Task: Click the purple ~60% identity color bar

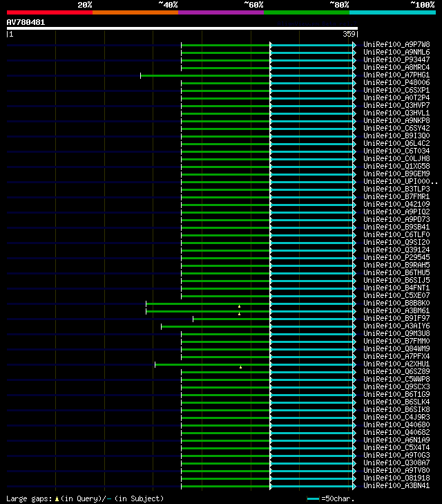Action: click(221, 12)
